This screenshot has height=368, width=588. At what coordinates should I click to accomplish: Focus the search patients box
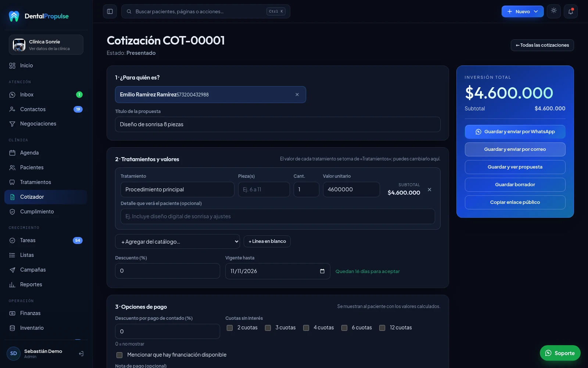pos(206,11)
